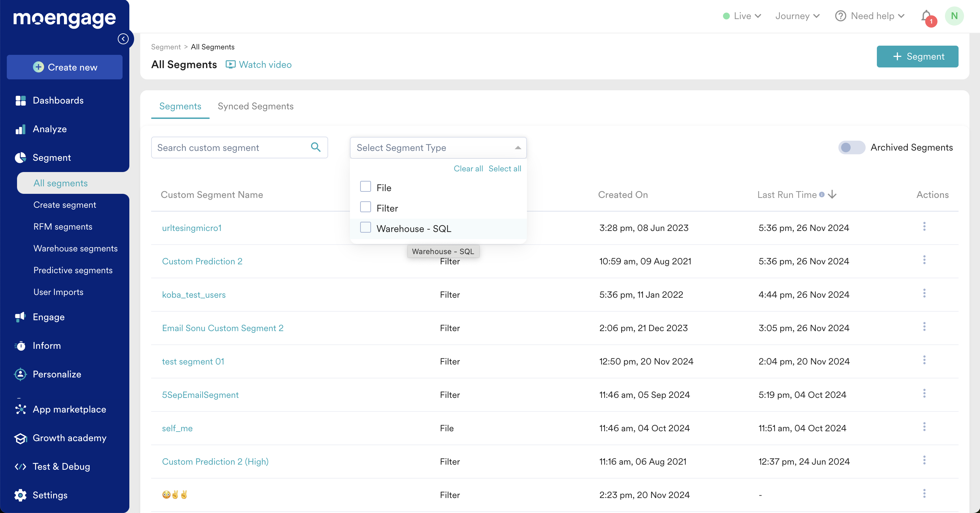Open the Create new menu
The image size is (980, 513).
tap(64, 67)
